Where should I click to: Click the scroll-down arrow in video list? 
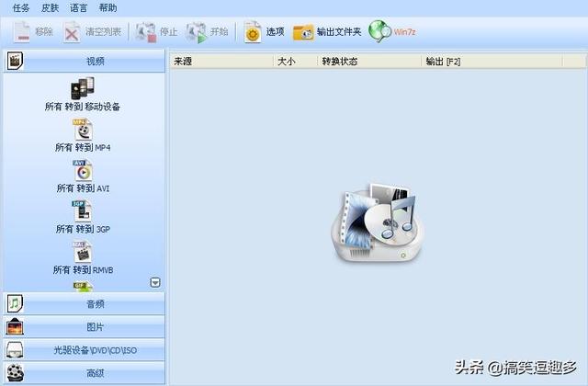pos(155,282)
